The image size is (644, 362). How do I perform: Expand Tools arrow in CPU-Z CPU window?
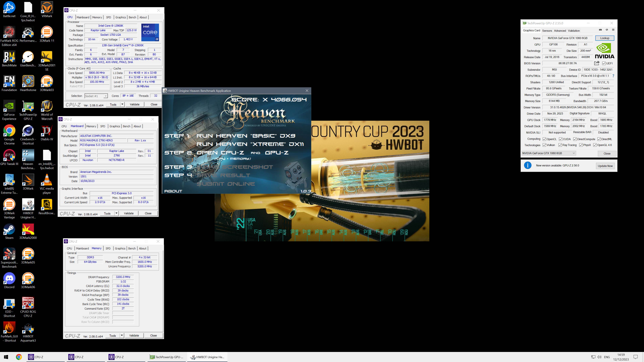[x=122, y=104]
